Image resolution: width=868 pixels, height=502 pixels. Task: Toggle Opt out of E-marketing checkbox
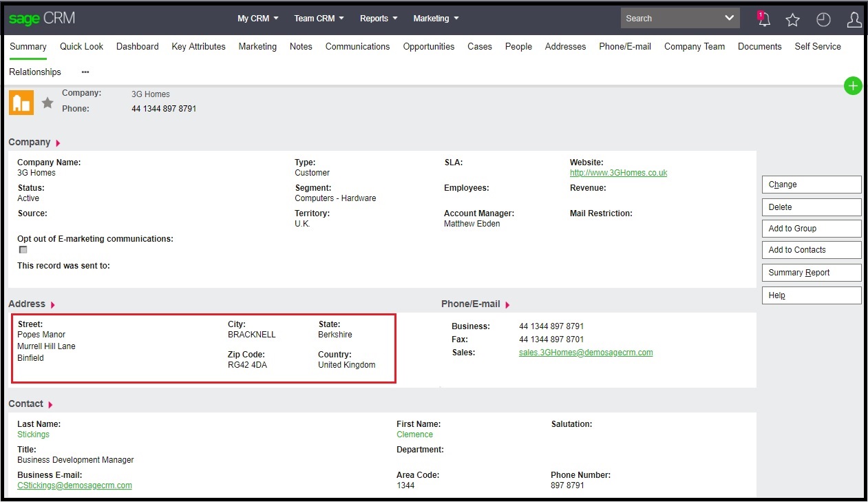point(23,250)
